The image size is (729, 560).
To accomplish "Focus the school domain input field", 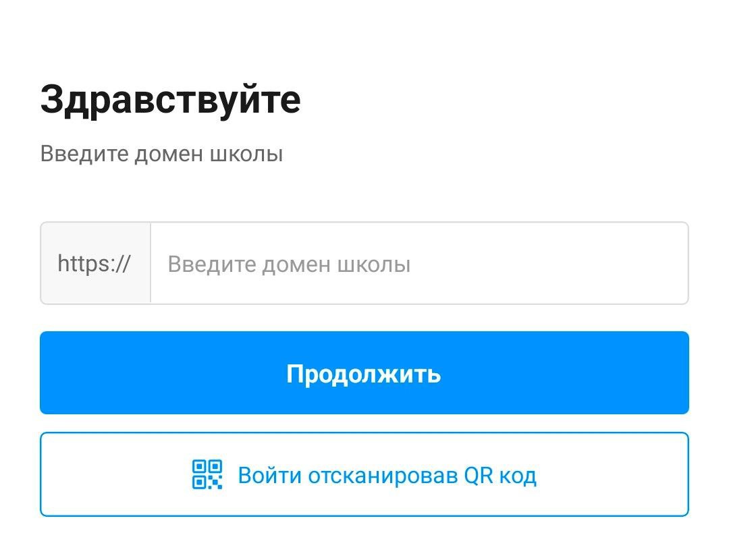I will coord(418,263).
